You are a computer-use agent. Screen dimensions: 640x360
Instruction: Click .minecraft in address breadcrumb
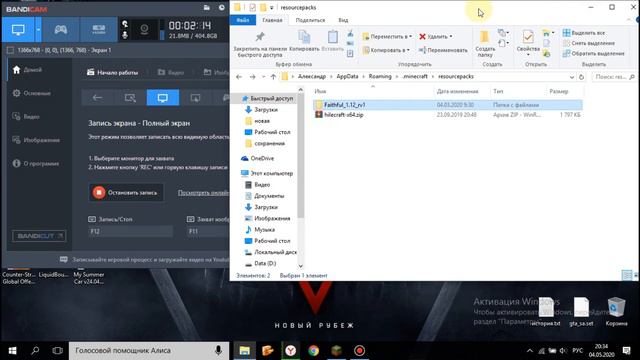coord(415,76)
